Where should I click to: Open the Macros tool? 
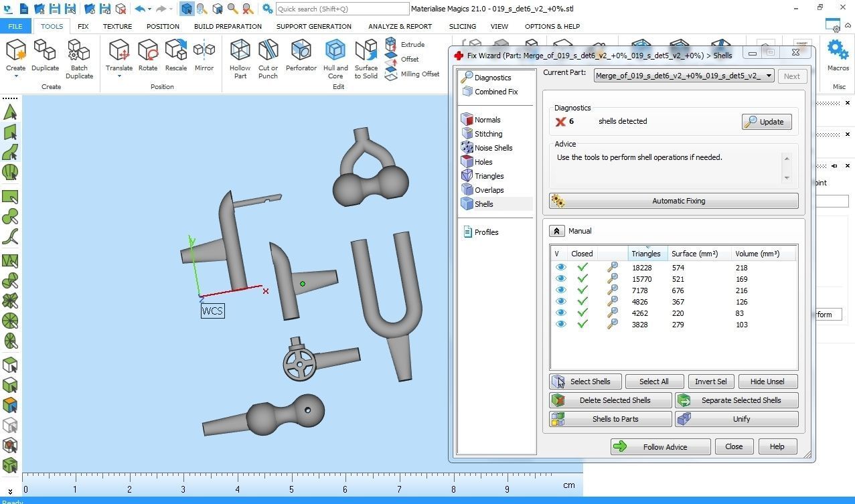click(838, 55)
